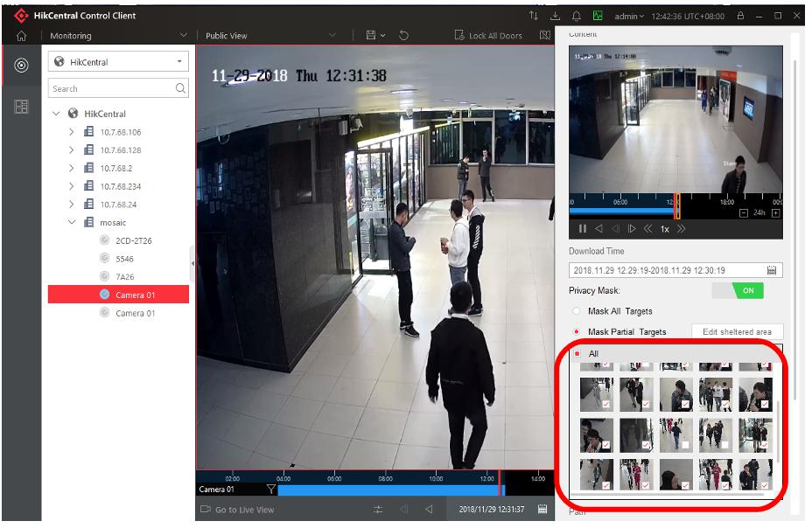
Task: Turn off the Privacy Mask switch
Action: point(737,291)
